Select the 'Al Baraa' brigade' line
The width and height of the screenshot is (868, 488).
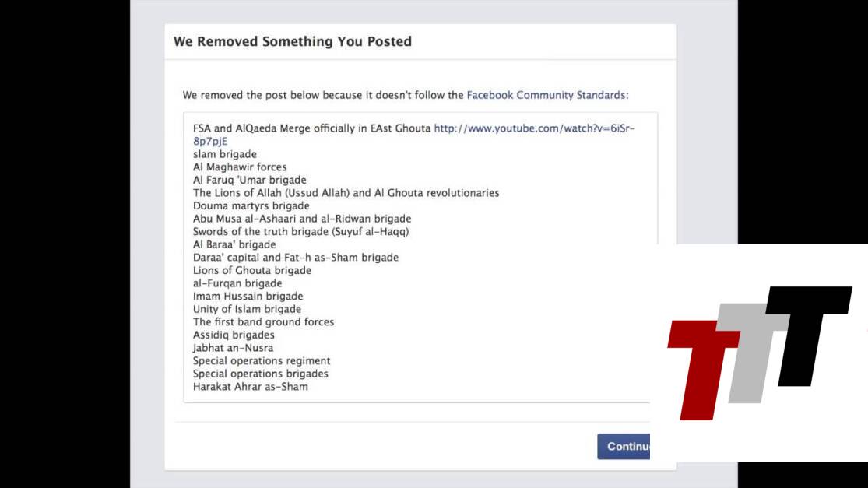tap(234, 244)
